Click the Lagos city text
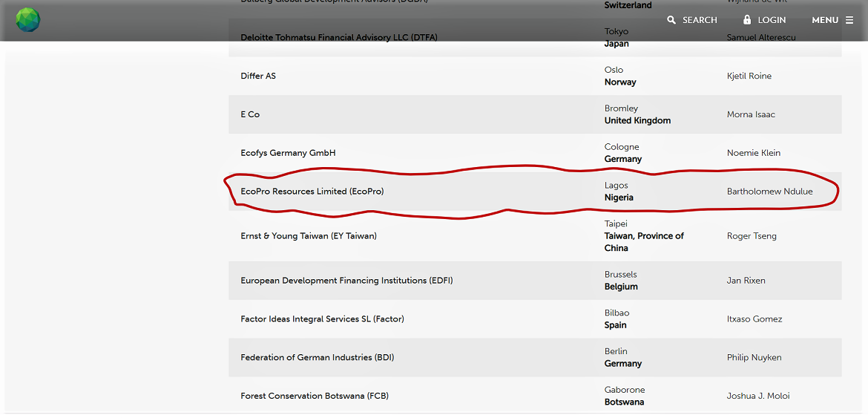The image size is (868, 418). (x=617, y=186)
